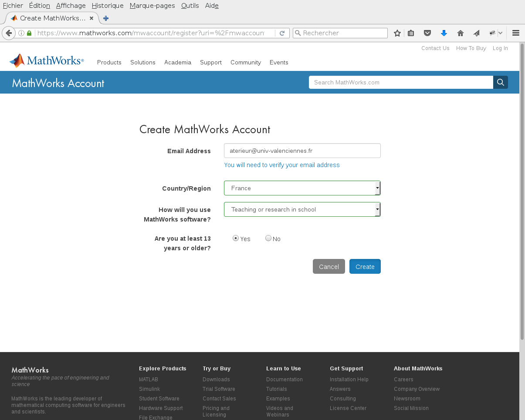Open the Installation Help footer link
Screen dimensions: 525x420
[x=349, y=380]
